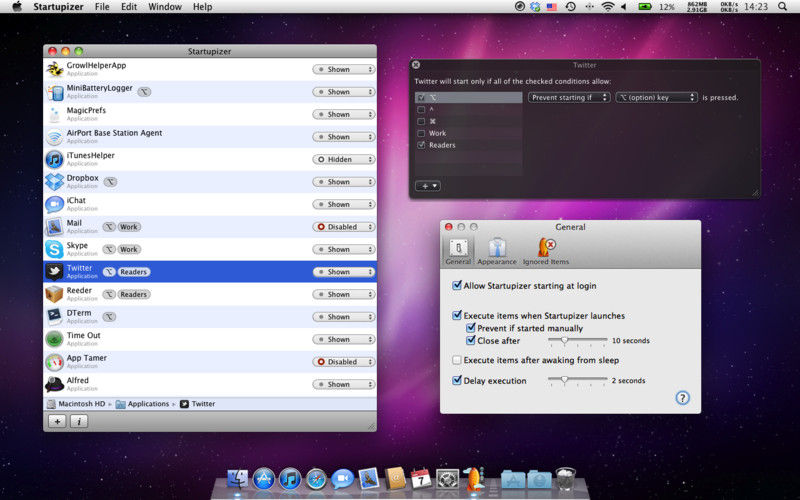Image resolution: width=800 pixels, height=500 pixels.
Task: Open the Shown dropdown for Alfred
Action: click(344, 384)
